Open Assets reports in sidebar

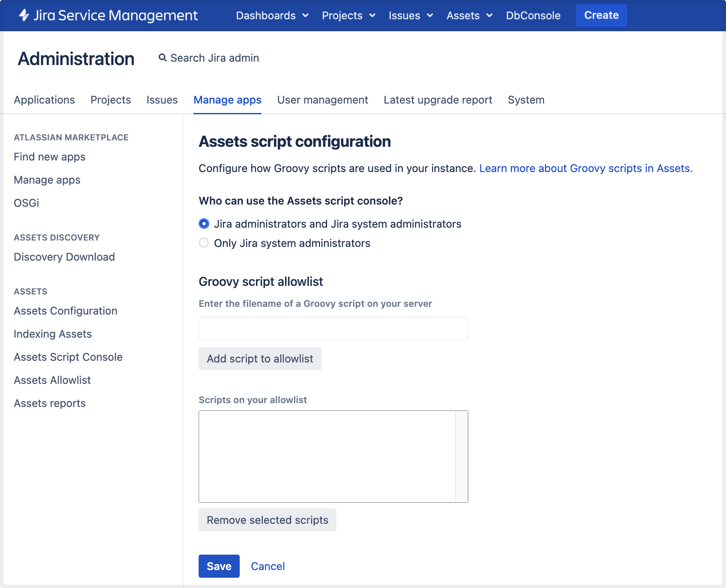pos(50,403)
